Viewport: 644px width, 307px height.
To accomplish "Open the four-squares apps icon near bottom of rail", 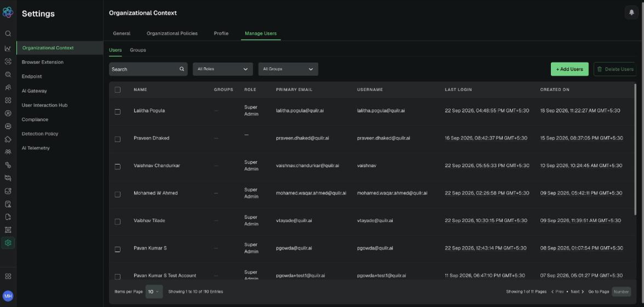I will (8, 276).
